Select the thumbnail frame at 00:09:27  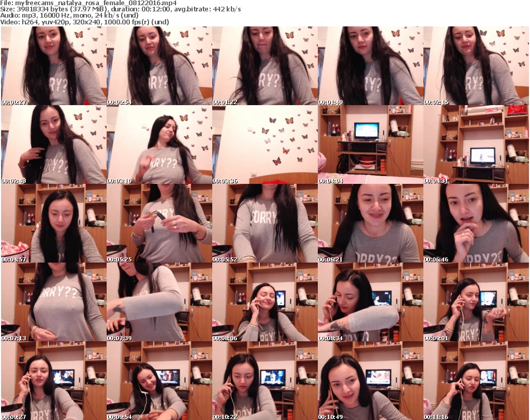[54, 381]
